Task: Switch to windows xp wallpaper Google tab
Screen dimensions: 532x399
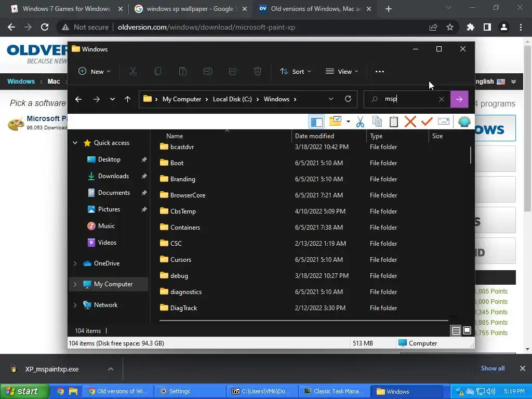Action: coord(190,9)
